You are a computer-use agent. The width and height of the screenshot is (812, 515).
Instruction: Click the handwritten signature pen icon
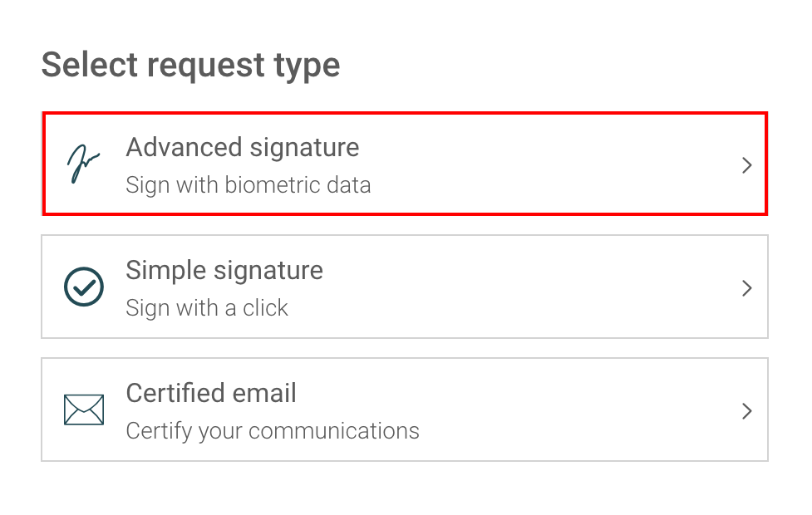[83, 164]
